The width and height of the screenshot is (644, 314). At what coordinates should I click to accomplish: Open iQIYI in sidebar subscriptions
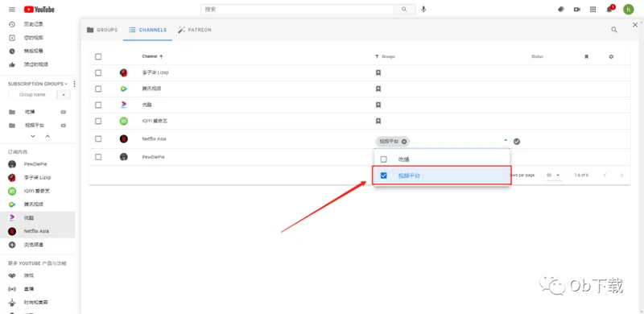coord(37,191)
